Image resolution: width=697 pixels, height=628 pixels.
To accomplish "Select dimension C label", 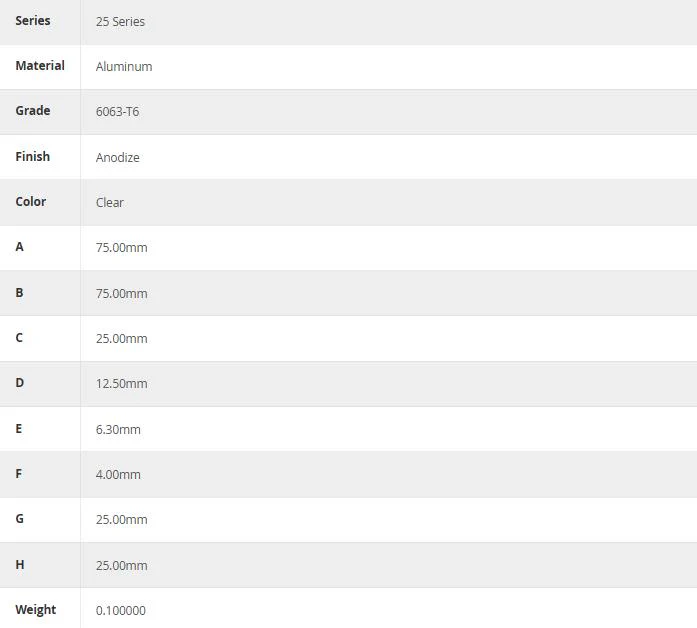I will (19, 338).
